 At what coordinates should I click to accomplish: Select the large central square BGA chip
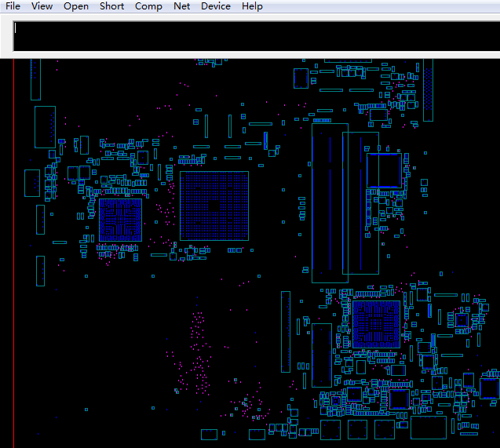(214, 206)
